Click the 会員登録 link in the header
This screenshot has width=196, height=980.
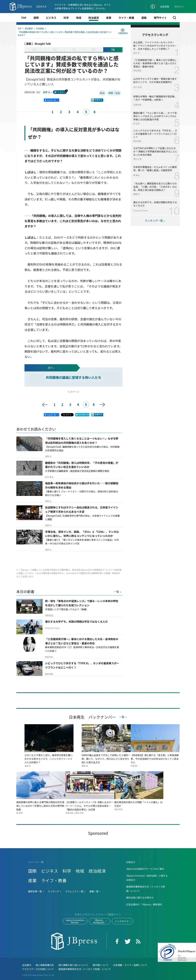click(164, 7)
